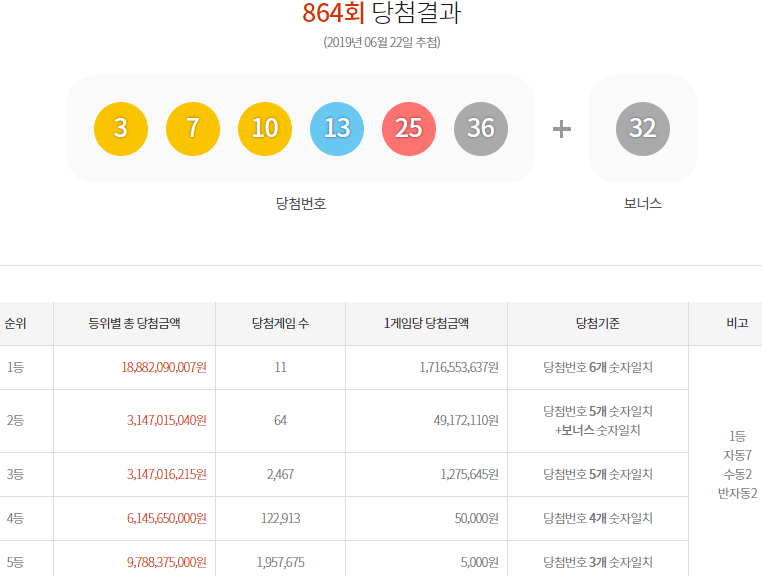Click total prize 3,147,016,215원
The image size is (762, 576).
click(167, 474)
